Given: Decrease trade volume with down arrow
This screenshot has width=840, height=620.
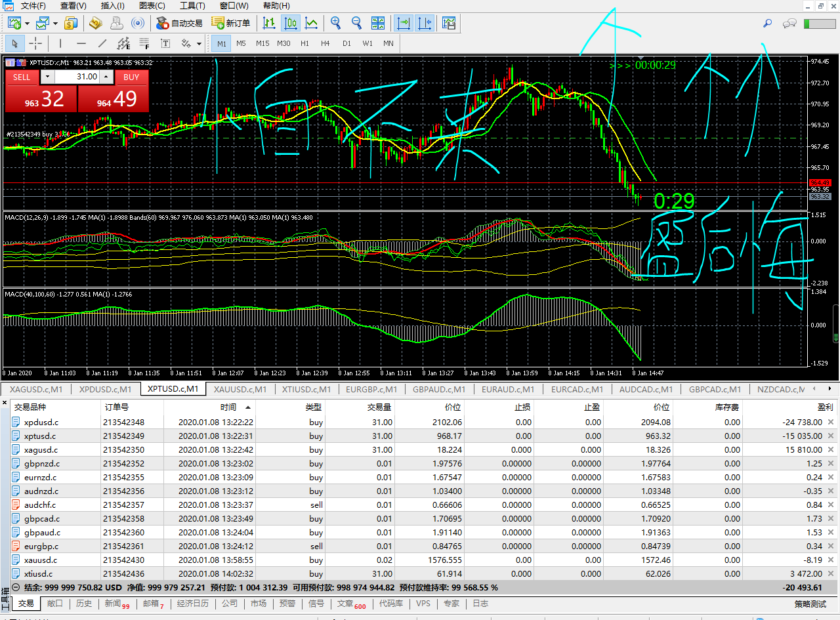Looking at the screenshot, I should (47, 77).
